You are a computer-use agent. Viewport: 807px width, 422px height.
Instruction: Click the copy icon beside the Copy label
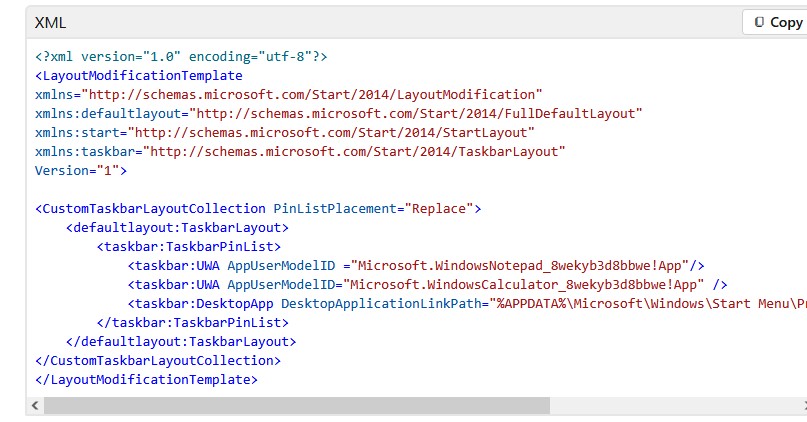(759, 22)
